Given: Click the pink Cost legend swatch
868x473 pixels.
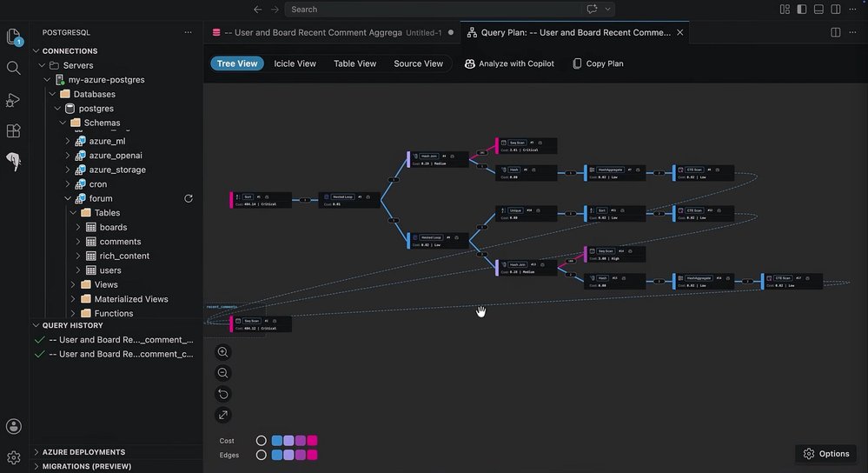Looking at the screenshot, I should click(x=312, y=441).
